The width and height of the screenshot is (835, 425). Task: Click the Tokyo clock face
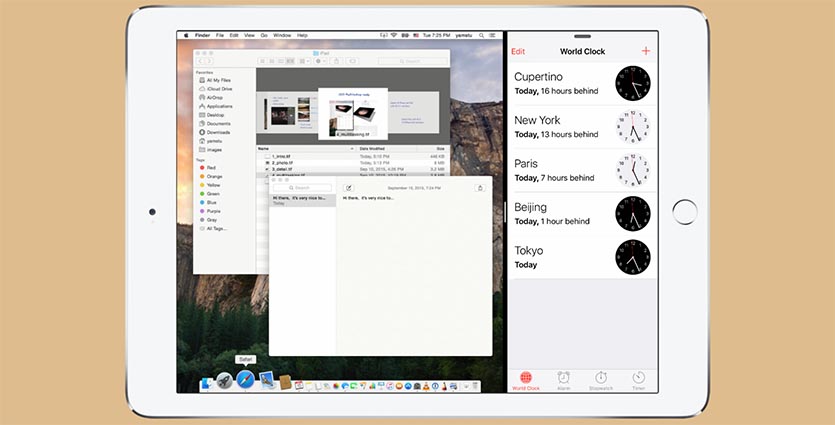pos(632,257)
